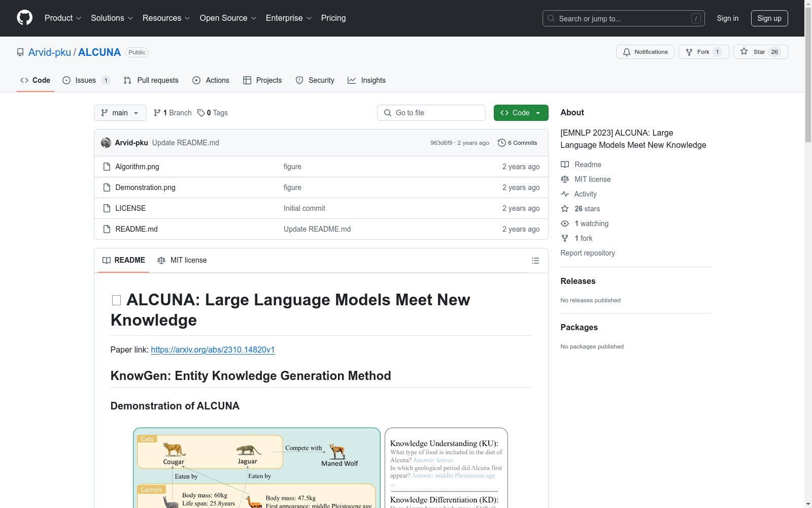Open the README outline menu icon
Viewport: 812px width, 508px height.
click(x=535, y=261)
